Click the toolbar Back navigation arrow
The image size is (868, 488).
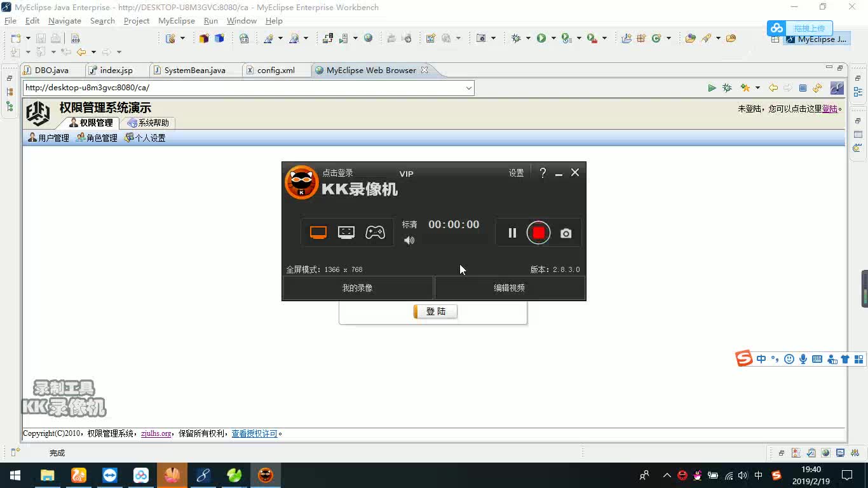[x=81, y=52]
